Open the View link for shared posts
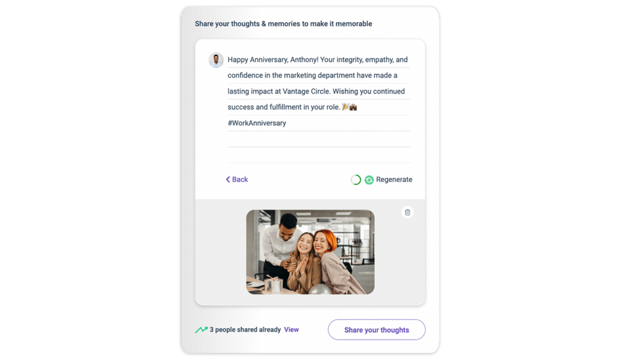The width and height of the screenshot is (644, 361). click(291, 330)
